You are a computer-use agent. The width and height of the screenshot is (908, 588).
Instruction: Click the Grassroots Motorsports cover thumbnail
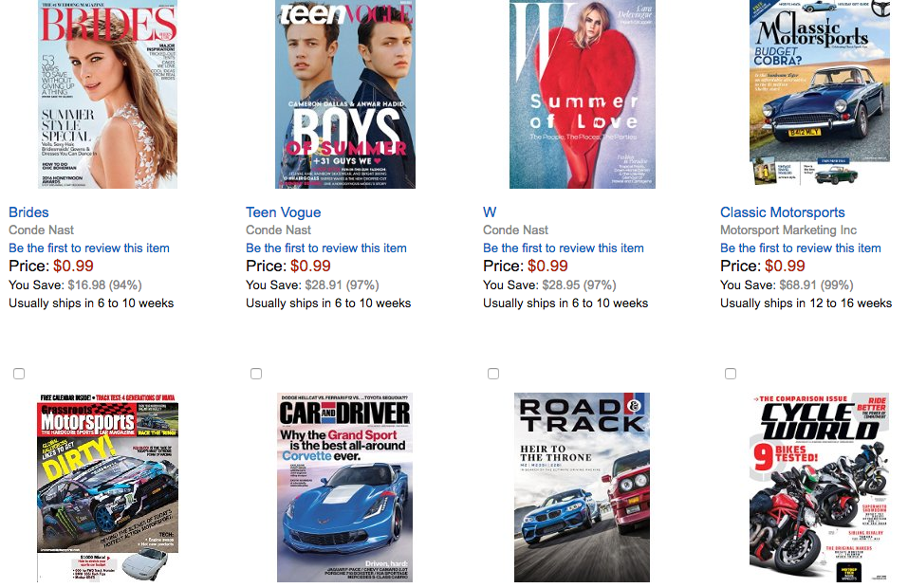(x=107, y=487)
